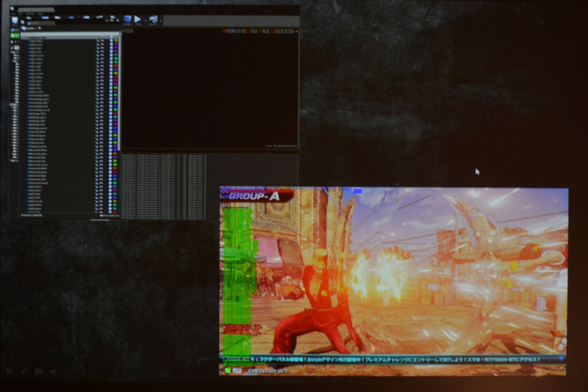Open the Window menu in the Unreal editor
The height and width of the screenshot is (392, 588).
[x=31, y=13]
